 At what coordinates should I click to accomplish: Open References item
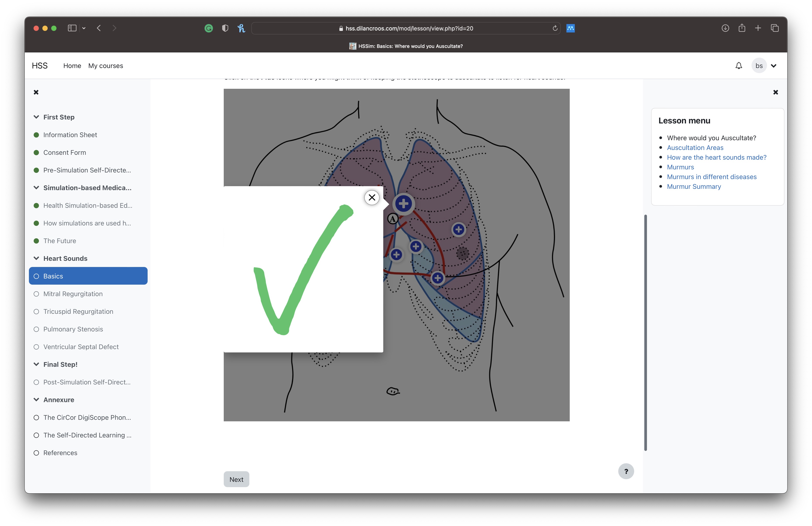click(60, 453)
